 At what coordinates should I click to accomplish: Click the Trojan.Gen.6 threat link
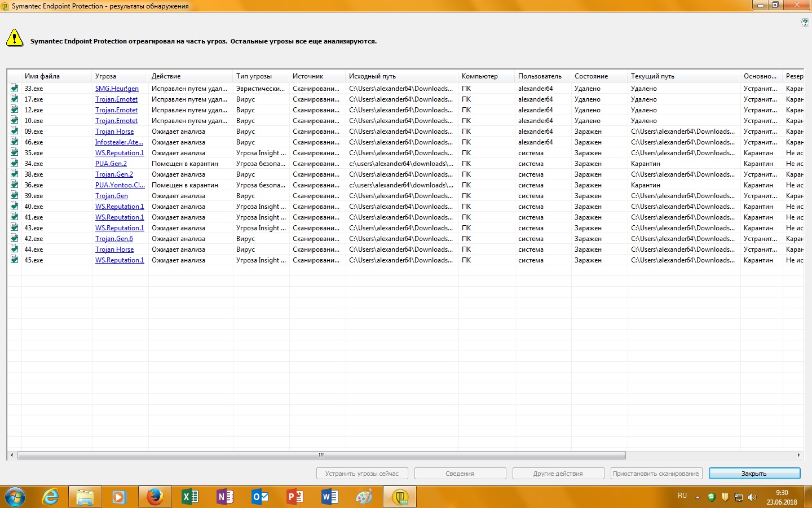[x=114, y=239]
